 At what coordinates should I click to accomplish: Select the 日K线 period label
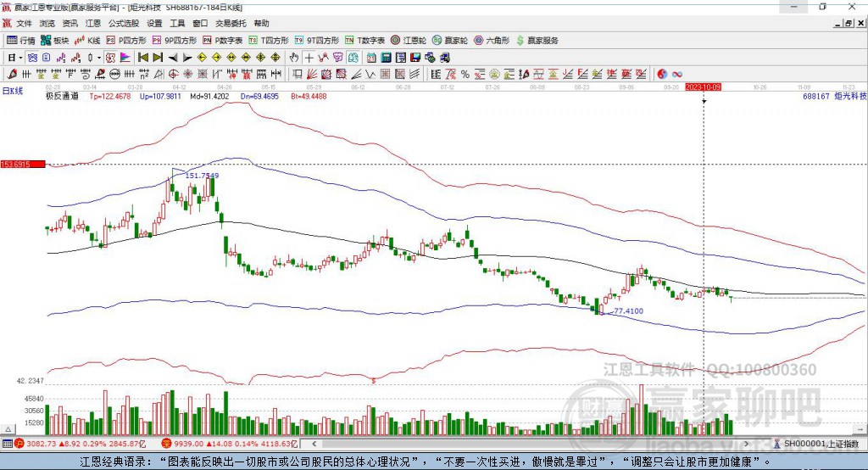point(13,91)
